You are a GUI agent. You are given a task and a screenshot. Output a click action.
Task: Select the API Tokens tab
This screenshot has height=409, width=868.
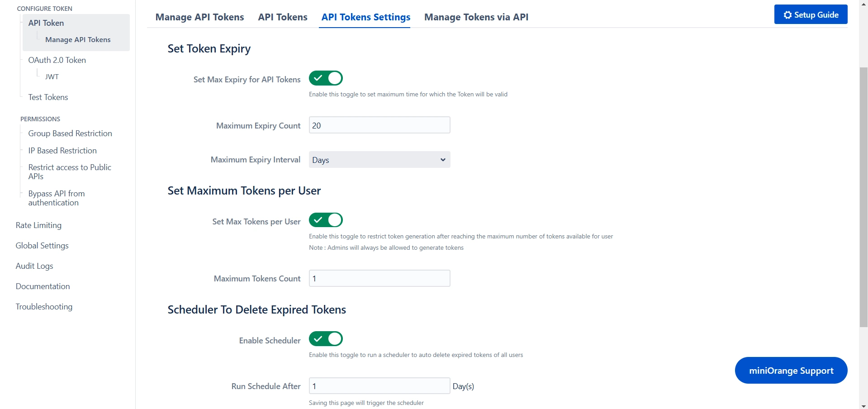click(282, 17)
